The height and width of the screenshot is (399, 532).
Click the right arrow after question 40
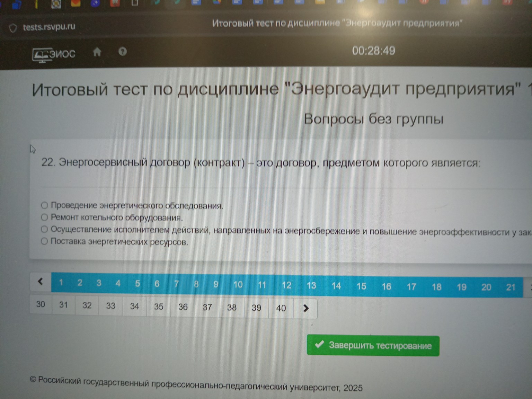(x=305, y=308)
